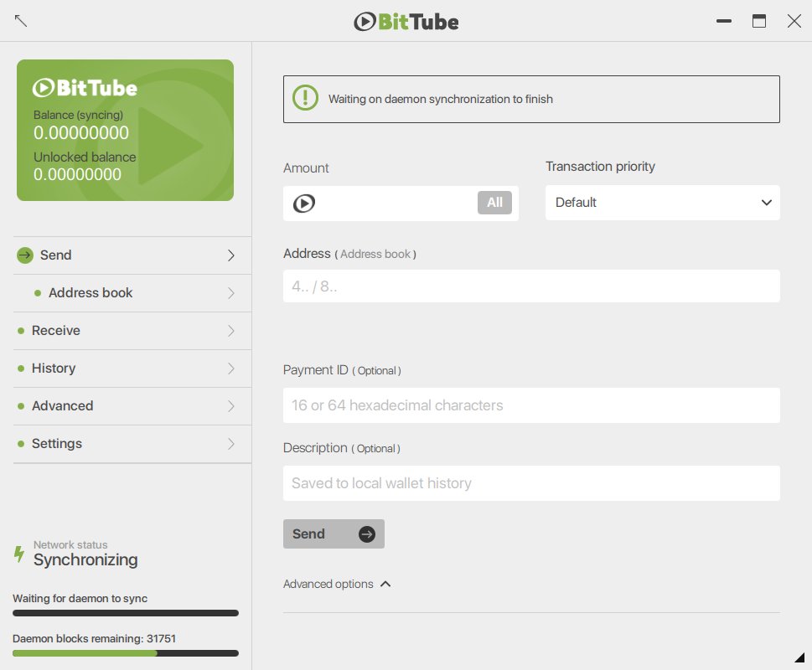Click the Balance (syncing) label on the card
Screen dimensions: 812x670
78,115
